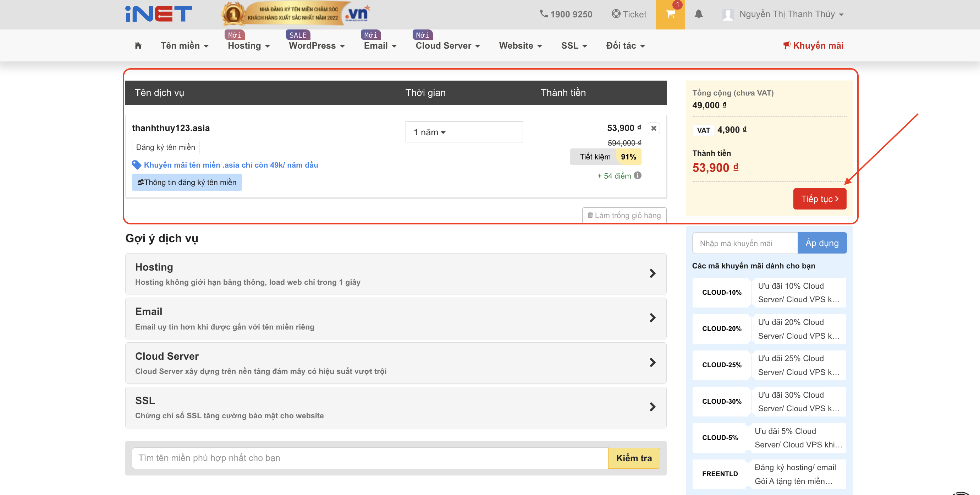This screenshot has width=980, height=495.
Task: Continue with the Tiếp tục button
Action: [x=820, y=199]
